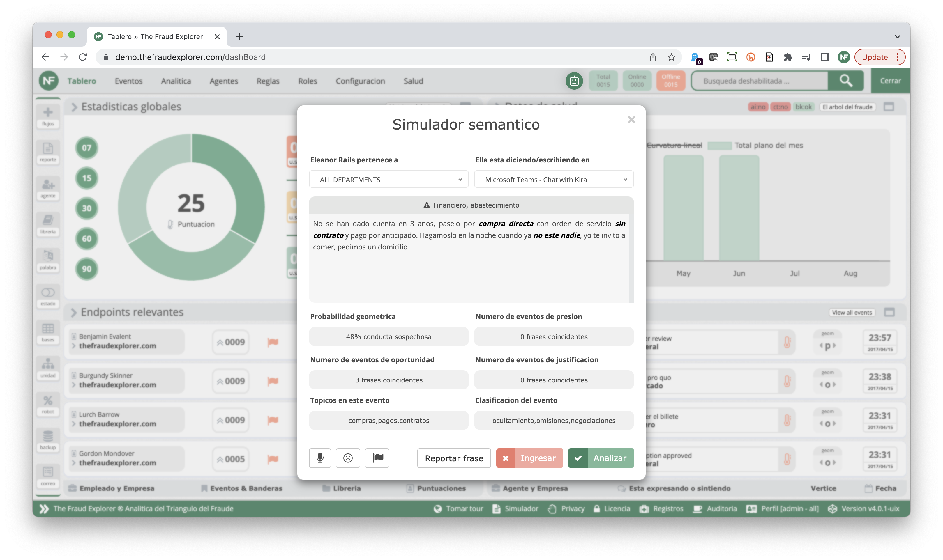The height and width of the screenshot is (560, 943).
Task: Click the Offline 0015 counter badge
Action: click(x=670, y=81)
